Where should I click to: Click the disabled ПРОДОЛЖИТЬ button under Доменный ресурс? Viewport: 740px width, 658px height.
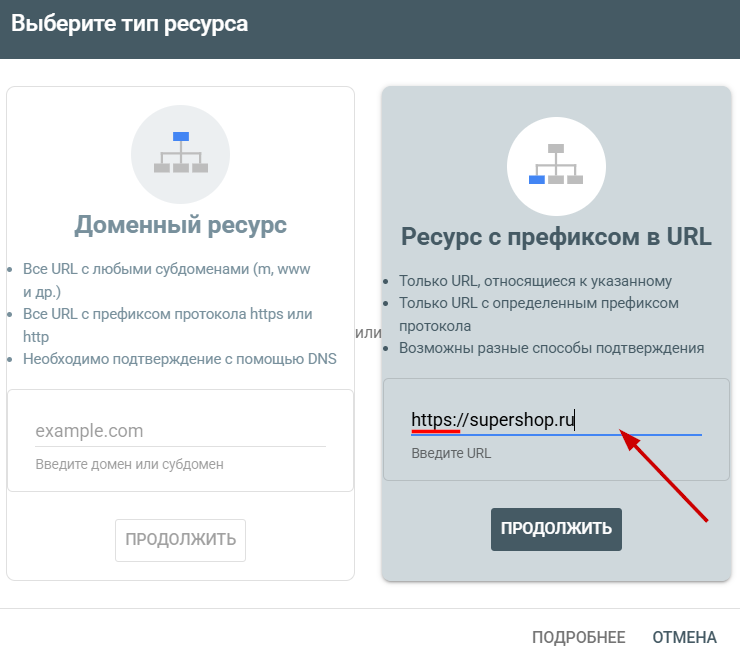pos(180,540)
